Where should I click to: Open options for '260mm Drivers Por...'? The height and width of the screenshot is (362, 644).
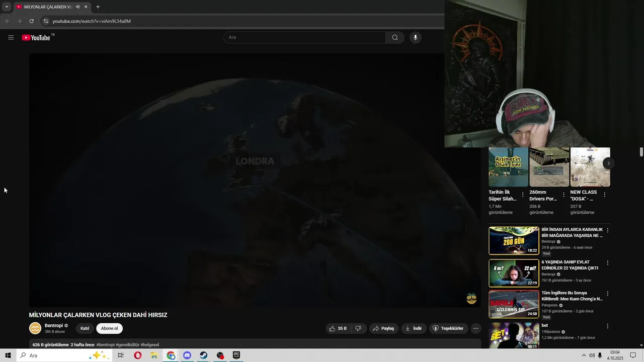pyautogui.click(x=563, y=195)
